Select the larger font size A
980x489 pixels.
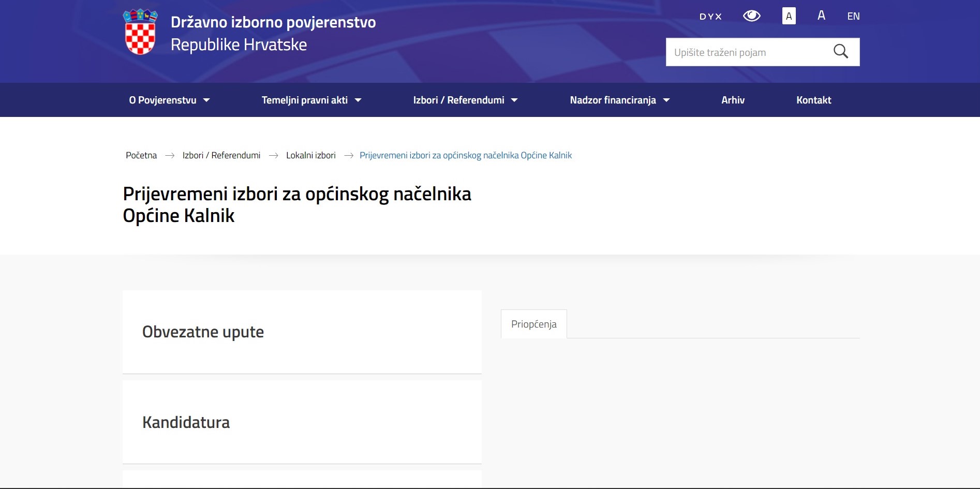pyautogui.click(x=821, y=16)
